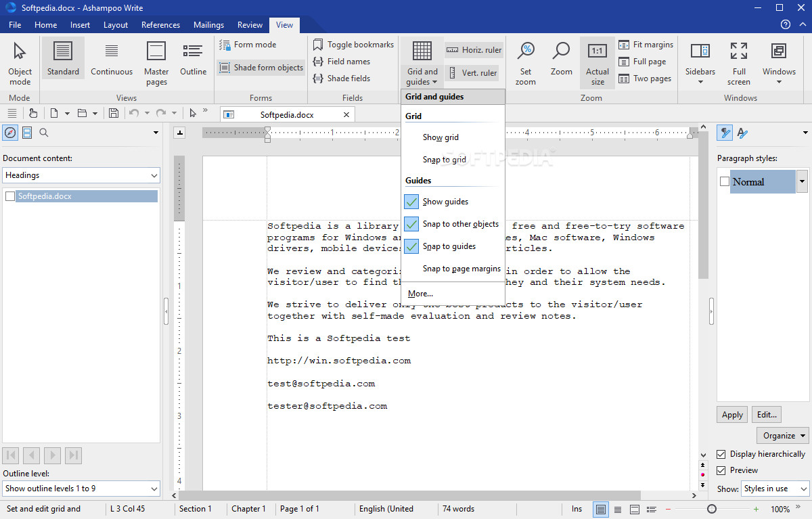This screenshot has width=812, height=519.
Task: Click the Apply style button
Action: (x=732, y=415)
